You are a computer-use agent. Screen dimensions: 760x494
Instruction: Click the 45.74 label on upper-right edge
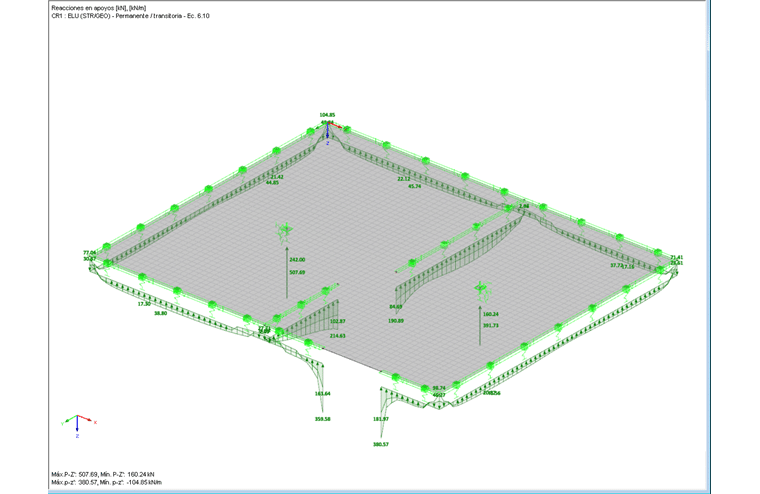[x=414, y=186]
